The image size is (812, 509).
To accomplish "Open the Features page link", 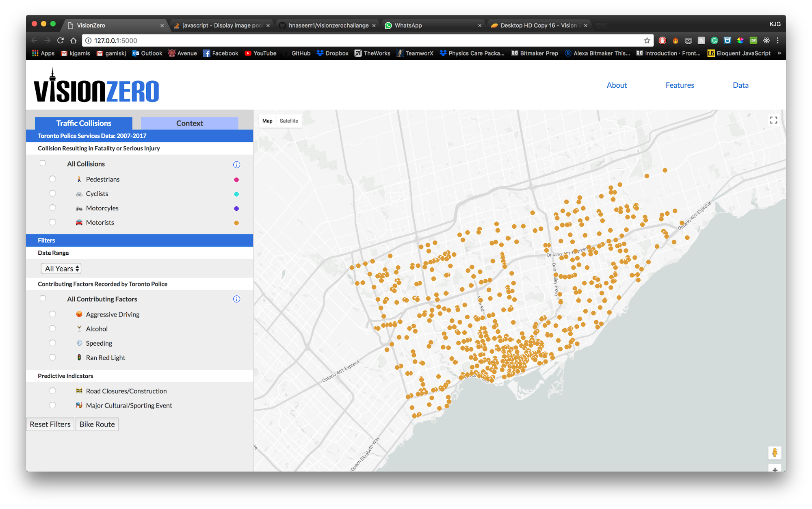I will tap(680, 85).
